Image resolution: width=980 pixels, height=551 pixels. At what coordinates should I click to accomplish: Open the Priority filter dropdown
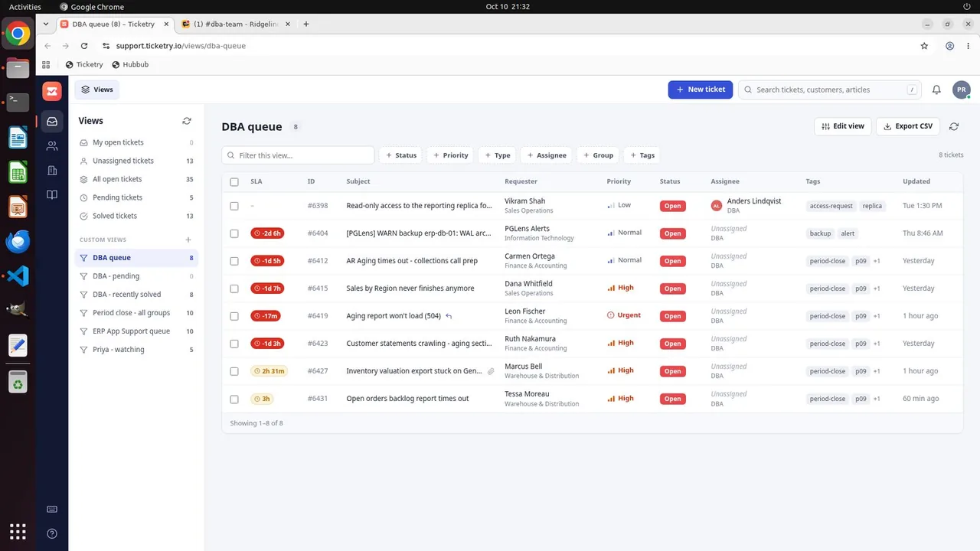click(450, 155)
